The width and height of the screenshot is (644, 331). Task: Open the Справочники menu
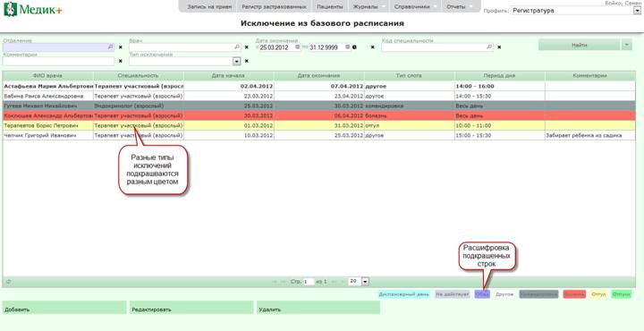click(x=415, y=6)
